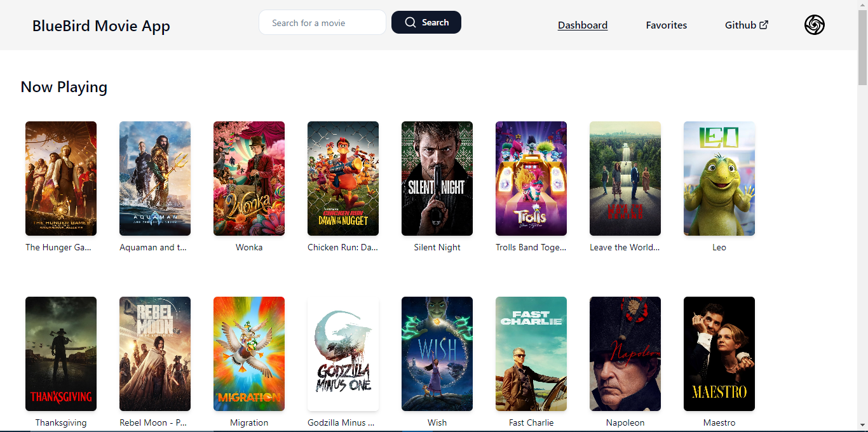868x432 pixels.
Task: Click the scrollbar up arrow
Action: [862, 5]
